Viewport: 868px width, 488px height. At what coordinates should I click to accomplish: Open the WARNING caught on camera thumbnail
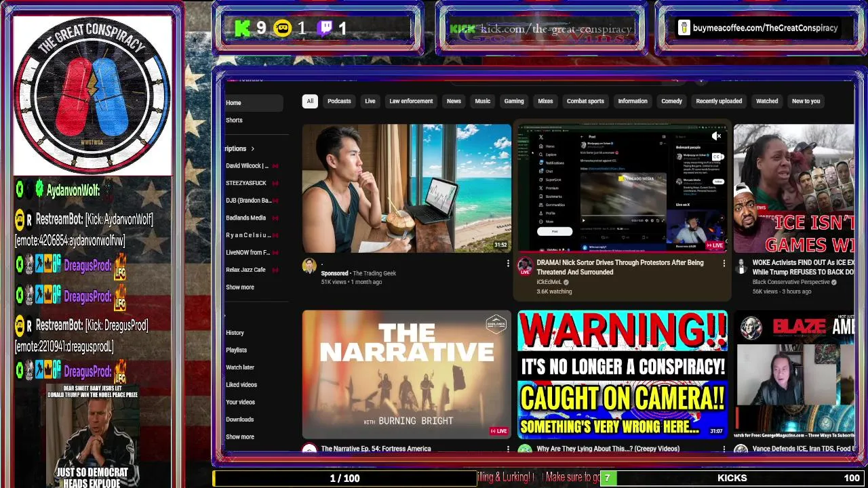pyautogui.click(x=623, y=374)
